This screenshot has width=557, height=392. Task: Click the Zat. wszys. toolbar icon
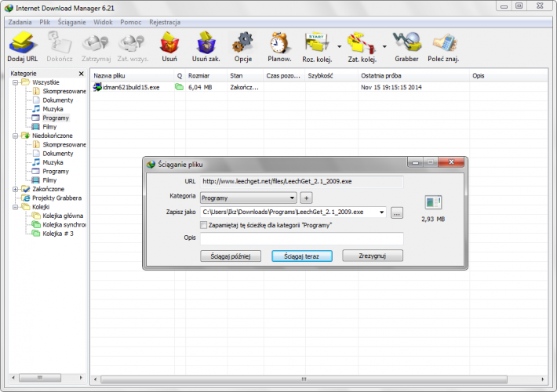(132, 42)
